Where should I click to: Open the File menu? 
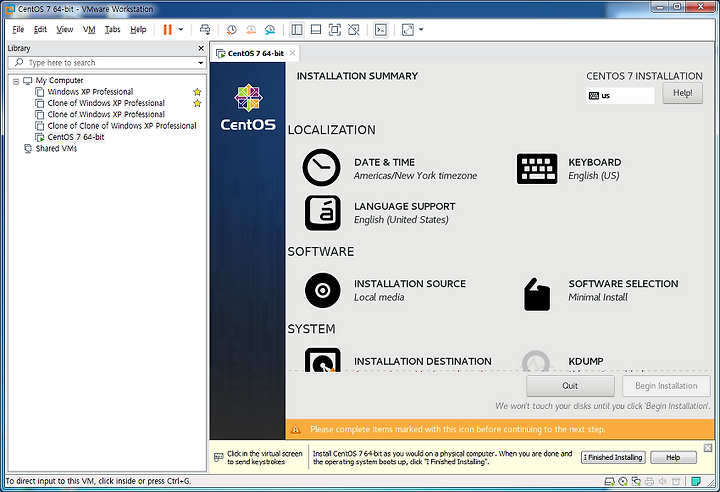click(18, 30)
